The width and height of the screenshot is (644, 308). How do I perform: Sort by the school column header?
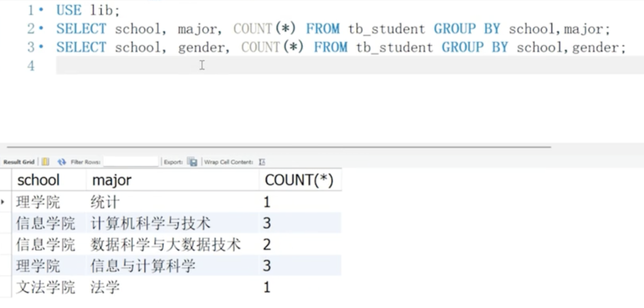(x=38, y=180)
